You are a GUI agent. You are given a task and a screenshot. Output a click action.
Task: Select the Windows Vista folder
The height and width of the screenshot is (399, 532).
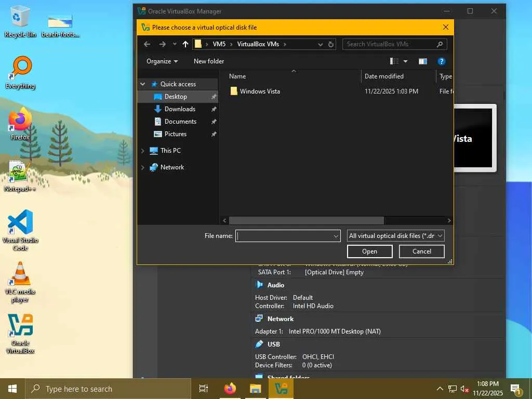[x=260, y=91]
